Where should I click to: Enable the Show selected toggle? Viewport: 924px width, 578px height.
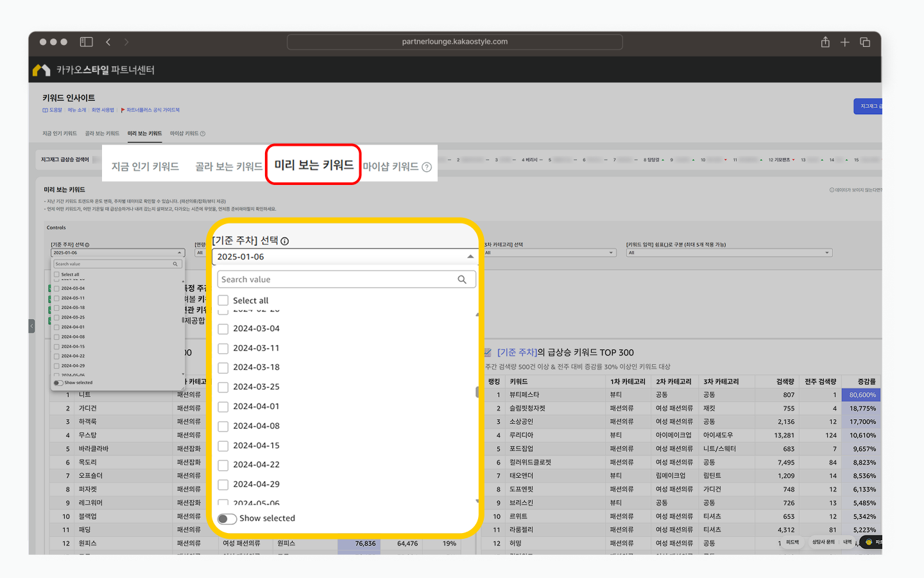(227, 519)
